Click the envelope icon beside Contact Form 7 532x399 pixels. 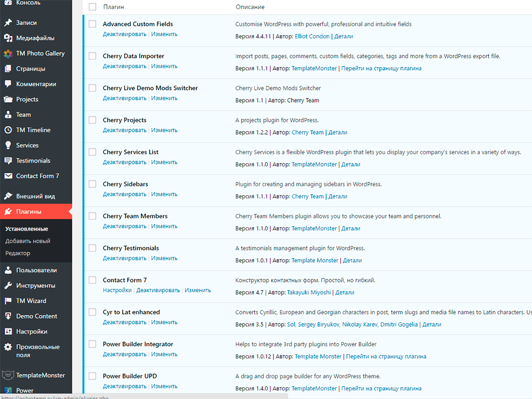click(8, 176)
